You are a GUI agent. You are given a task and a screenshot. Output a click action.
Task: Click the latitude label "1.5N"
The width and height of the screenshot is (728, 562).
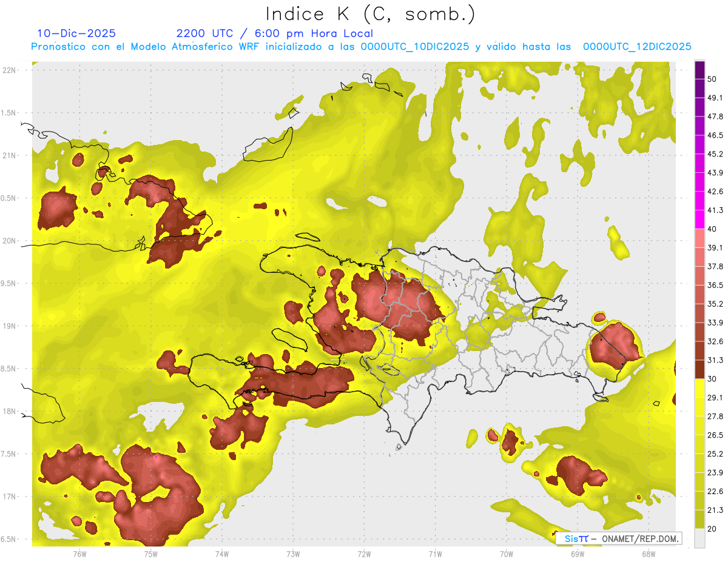[x=9, y=113]
